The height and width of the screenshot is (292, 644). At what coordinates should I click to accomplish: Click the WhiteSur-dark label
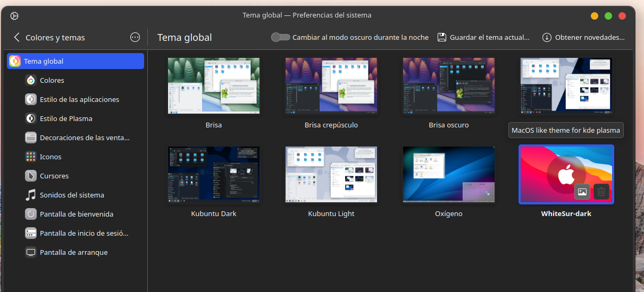566,213
